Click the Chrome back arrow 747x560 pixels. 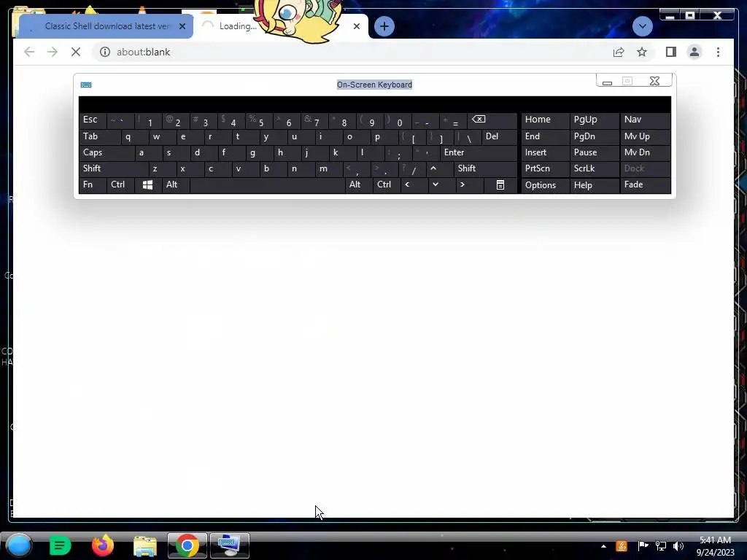pos(29,52)
